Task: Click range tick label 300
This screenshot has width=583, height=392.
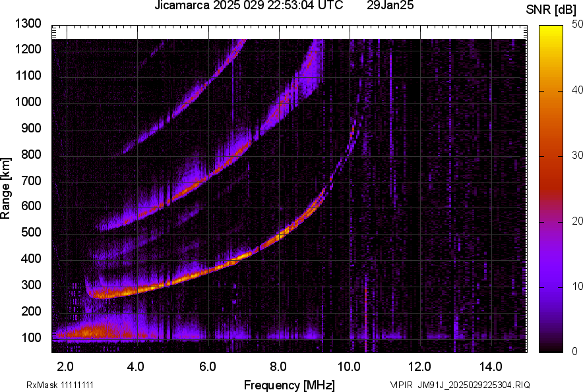Action: (x=31, y=285)
